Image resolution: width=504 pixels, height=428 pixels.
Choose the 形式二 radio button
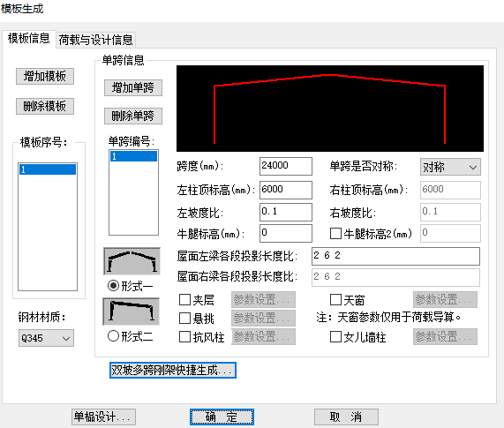click(x=113, y=336)
